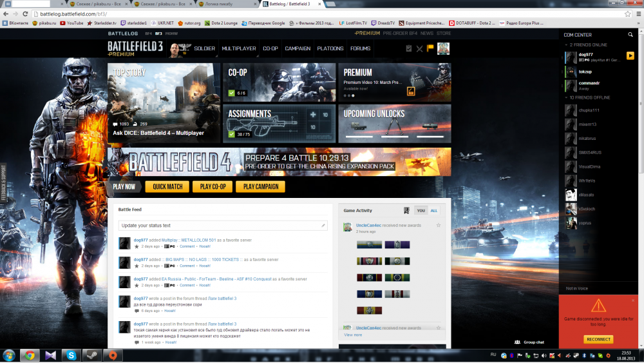The height and width of the screenshot is (363, 644).
Task: View more game activity
Action: pos(353,335)
